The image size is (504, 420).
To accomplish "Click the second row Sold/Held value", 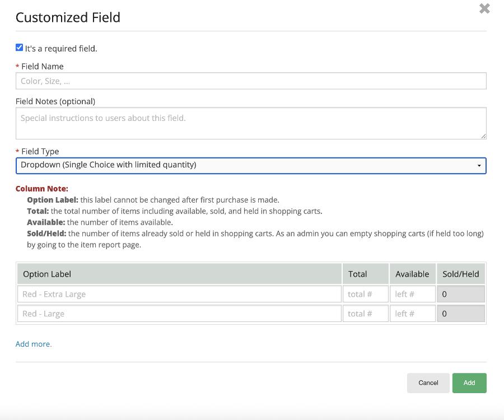I will 460,314.
